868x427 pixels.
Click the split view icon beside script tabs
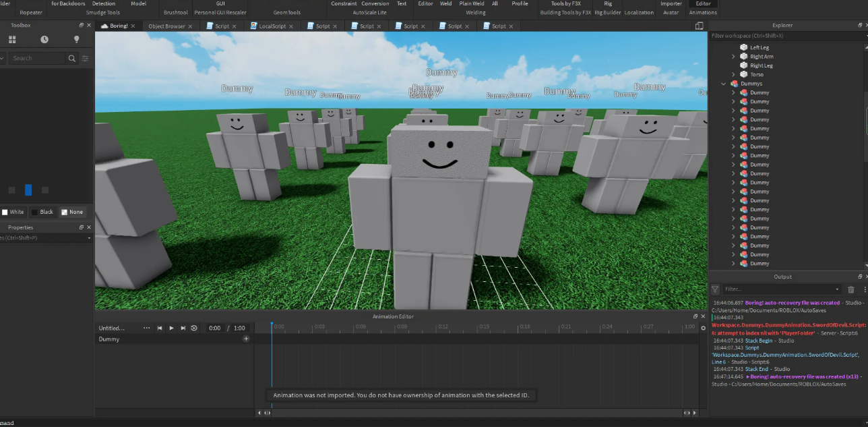[700, 26]
